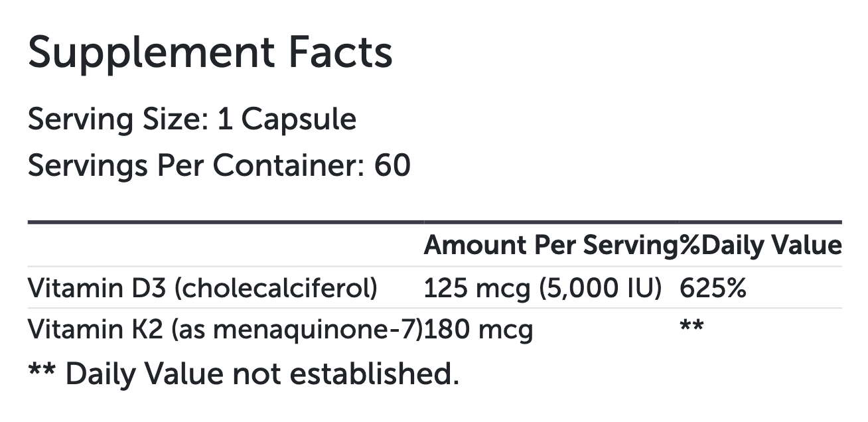Image resolution: width=868 pixels, height=422 pixels.
Task: Click the Daily Value not established footnote
Action: [243, 374]
